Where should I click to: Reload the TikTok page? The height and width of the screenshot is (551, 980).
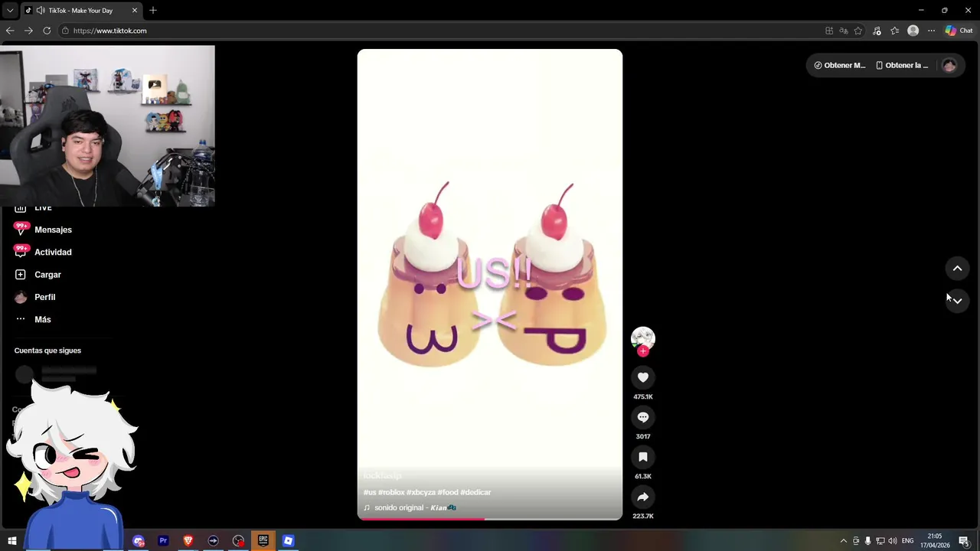(47, 31)
